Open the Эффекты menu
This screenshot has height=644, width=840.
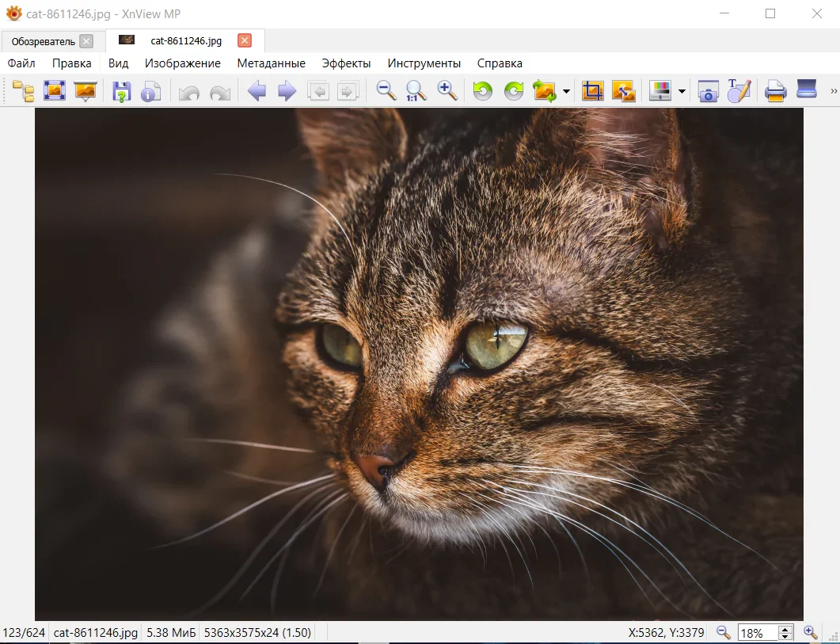pos(346,63)
